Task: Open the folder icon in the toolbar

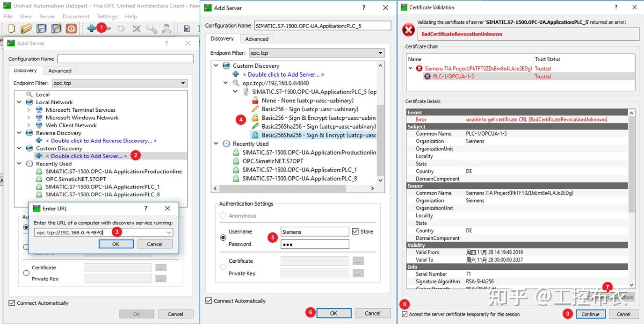Action: click(x=26, y=29)
